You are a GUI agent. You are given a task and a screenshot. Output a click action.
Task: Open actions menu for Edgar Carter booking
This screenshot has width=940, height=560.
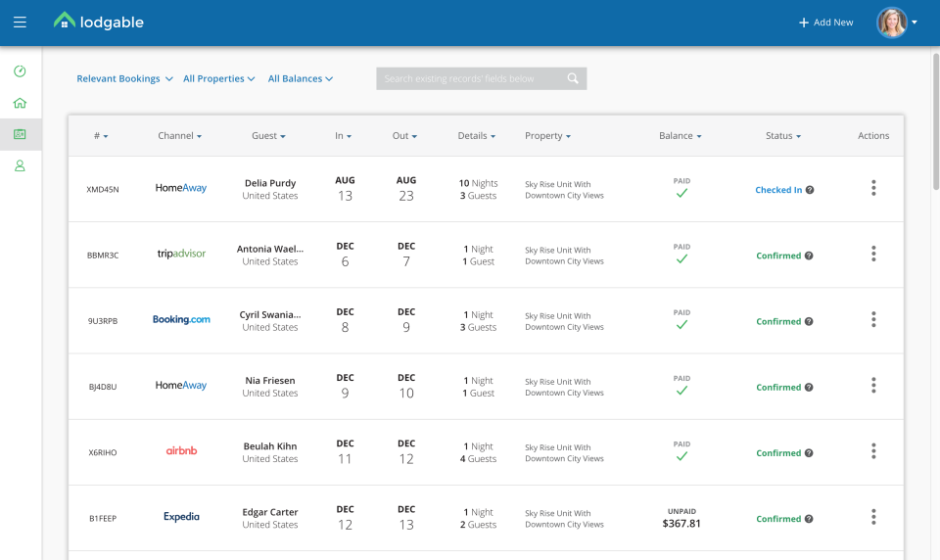tap(872, 518)
